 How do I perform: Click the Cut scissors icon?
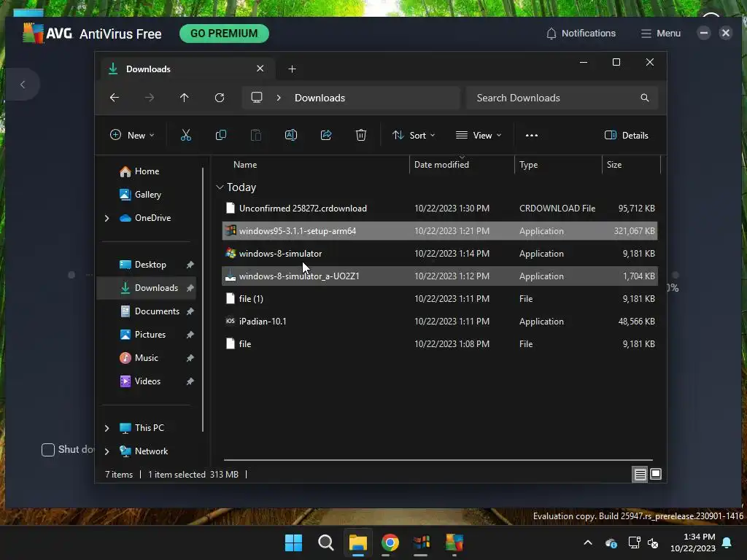186,135
